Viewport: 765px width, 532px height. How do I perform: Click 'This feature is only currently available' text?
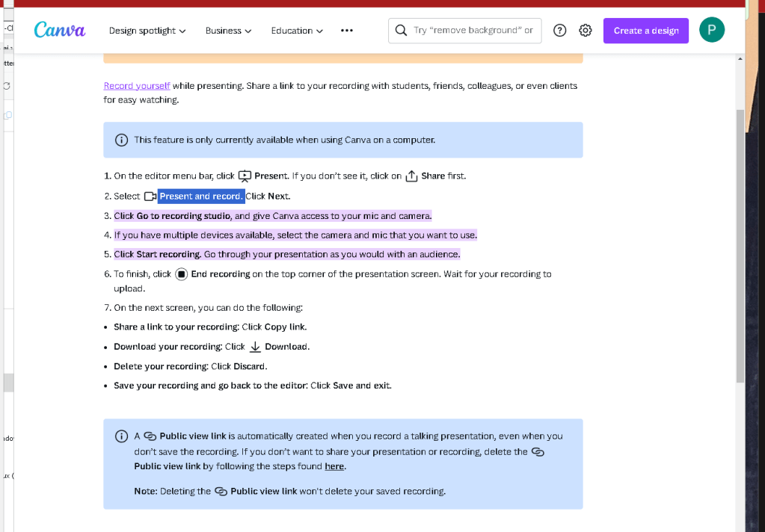tap(284, 140)
